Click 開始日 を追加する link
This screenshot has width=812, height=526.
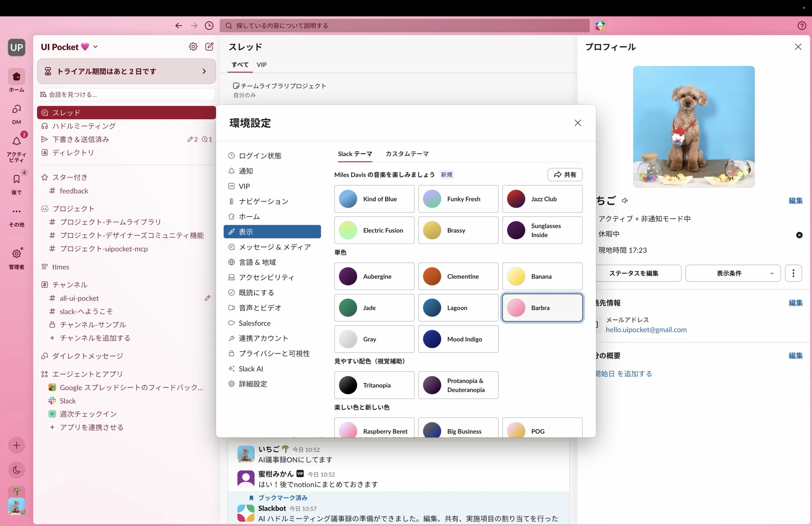pyautogui.click(x=624, y=374)
